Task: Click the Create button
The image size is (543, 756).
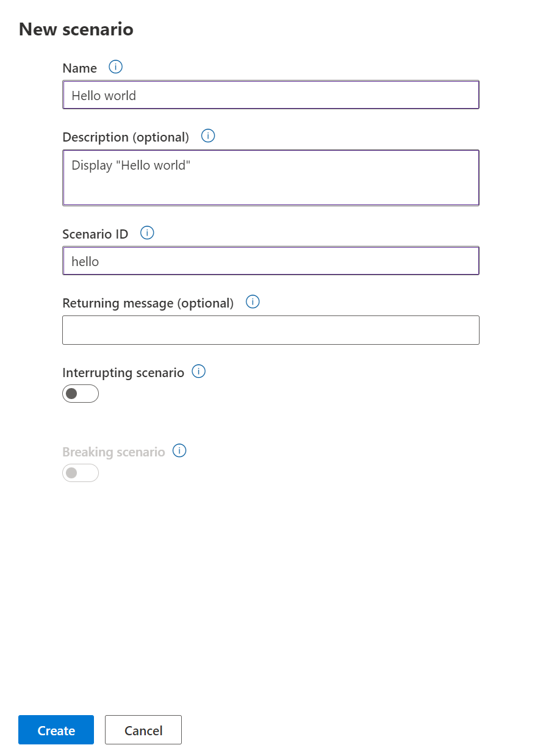Action: pyautogui.click(x=56, y=730)
